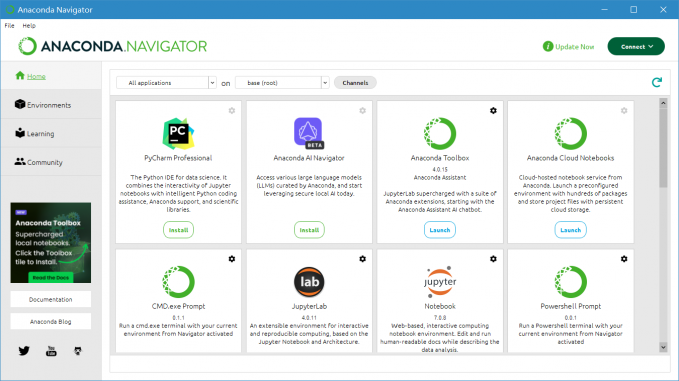Click the CMD.exe Prompt logo
Image resolution: width=679 pixels, height=381 pixels.
[178, 282]
